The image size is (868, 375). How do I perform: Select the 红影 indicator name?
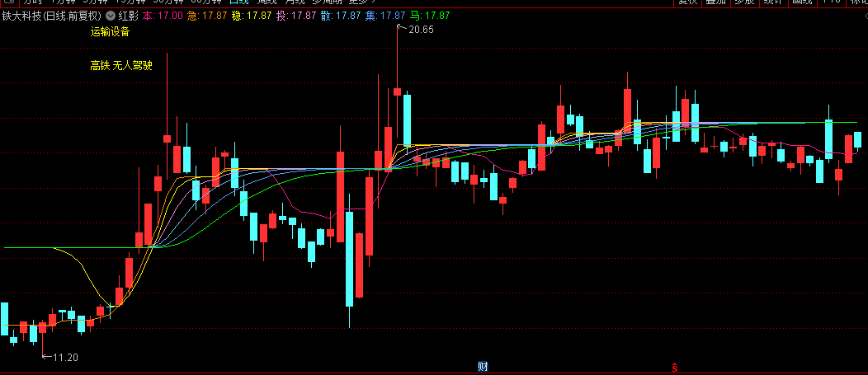point(129,16)
